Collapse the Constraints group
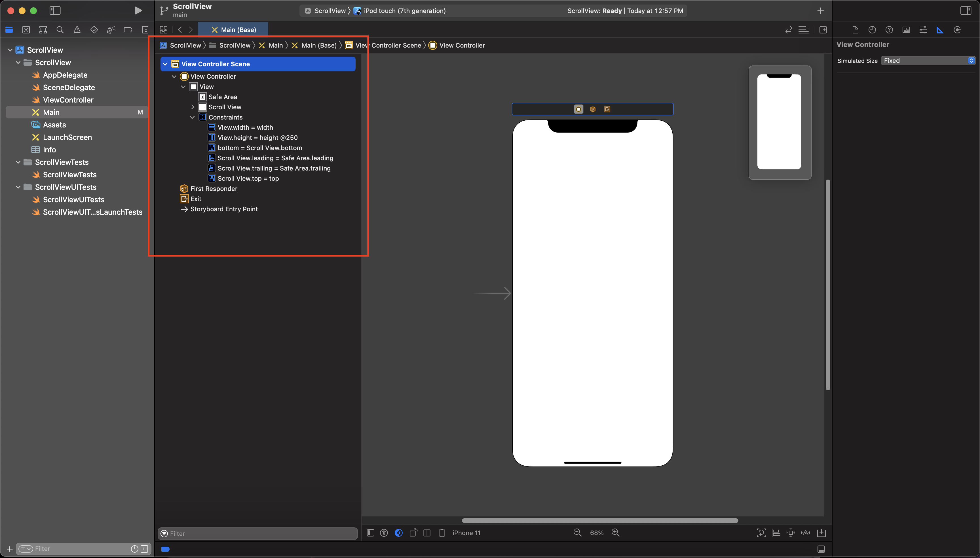Viewport: 980px width, 558px height. (193, 117)
